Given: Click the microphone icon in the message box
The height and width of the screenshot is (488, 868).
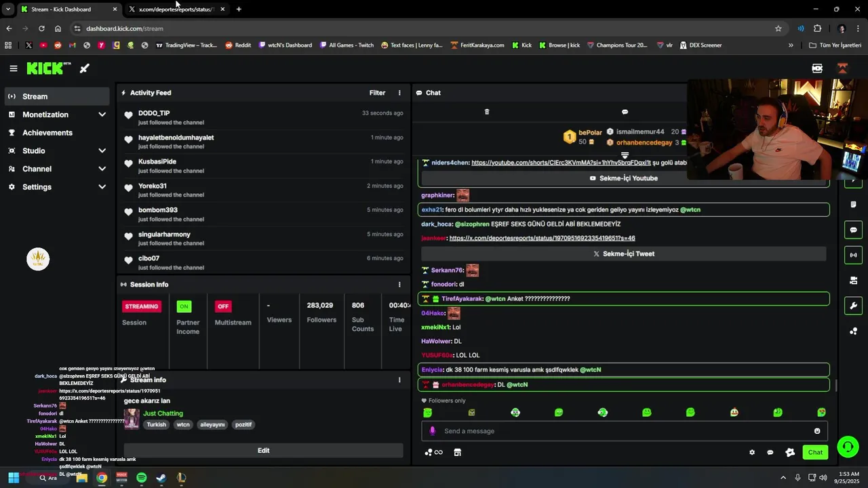Looking at the screenshot, I should coord(433,431).
